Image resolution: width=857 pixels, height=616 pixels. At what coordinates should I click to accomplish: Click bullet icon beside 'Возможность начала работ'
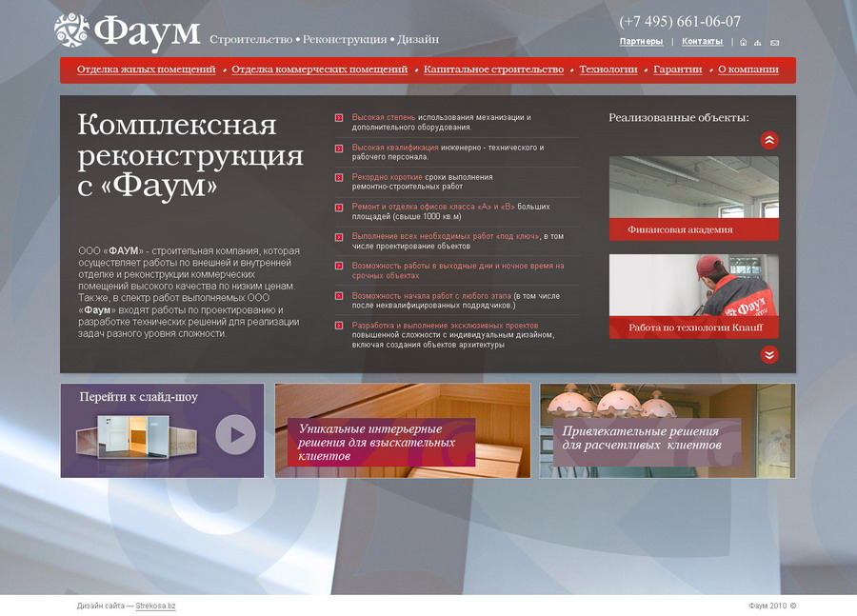[339, 296]
